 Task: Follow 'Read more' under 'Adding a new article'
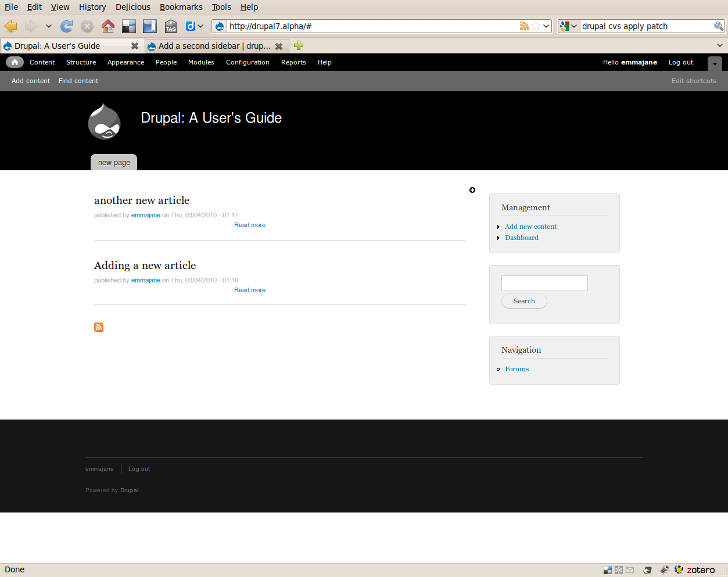coord(249,289)
